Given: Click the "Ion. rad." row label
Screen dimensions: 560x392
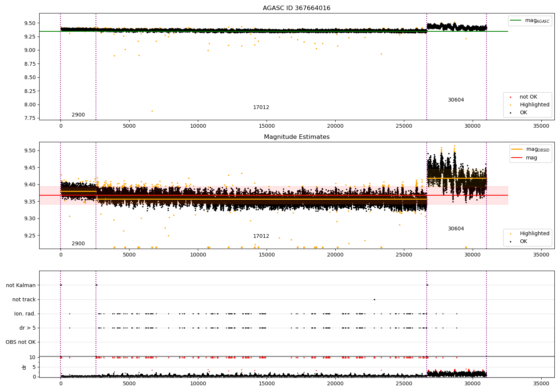Looking at the screenshot, I should (x=25, y=314).
